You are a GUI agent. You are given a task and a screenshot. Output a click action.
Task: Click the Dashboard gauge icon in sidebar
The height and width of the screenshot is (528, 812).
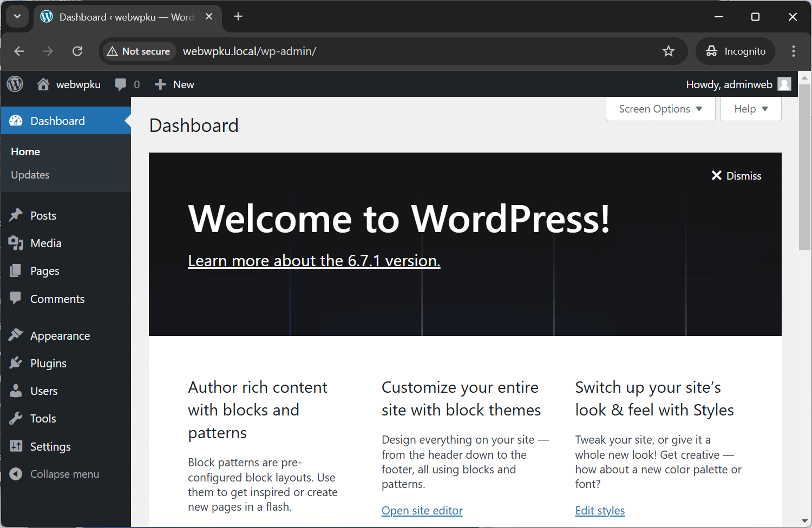point(16,121)
